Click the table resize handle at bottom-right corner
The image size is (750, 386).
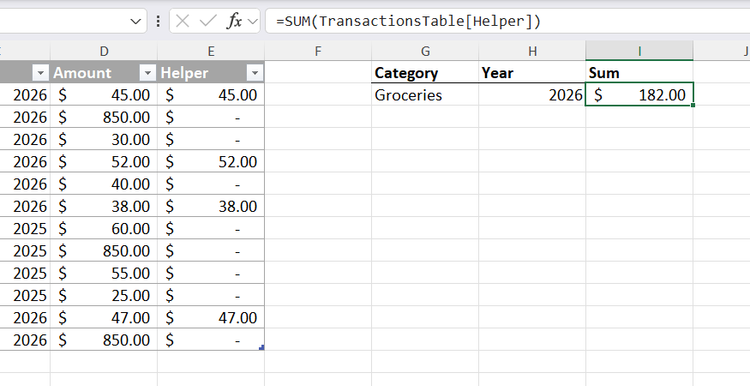click(x=262, y=348)
